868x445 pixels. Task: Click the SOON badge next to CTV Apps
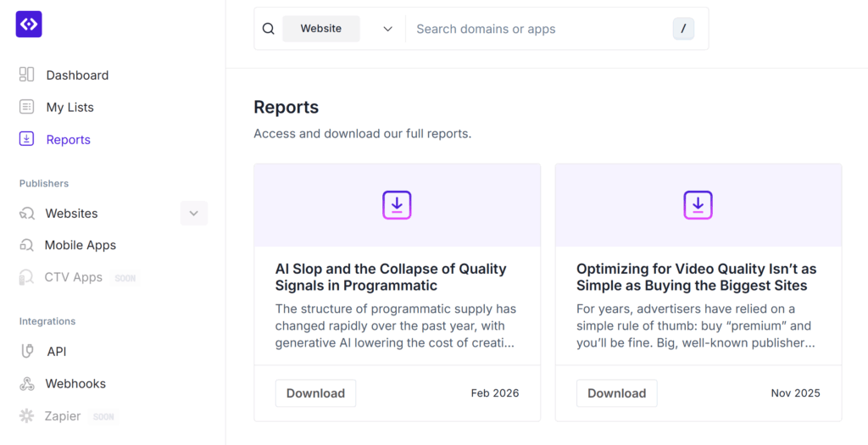point(125,278)
